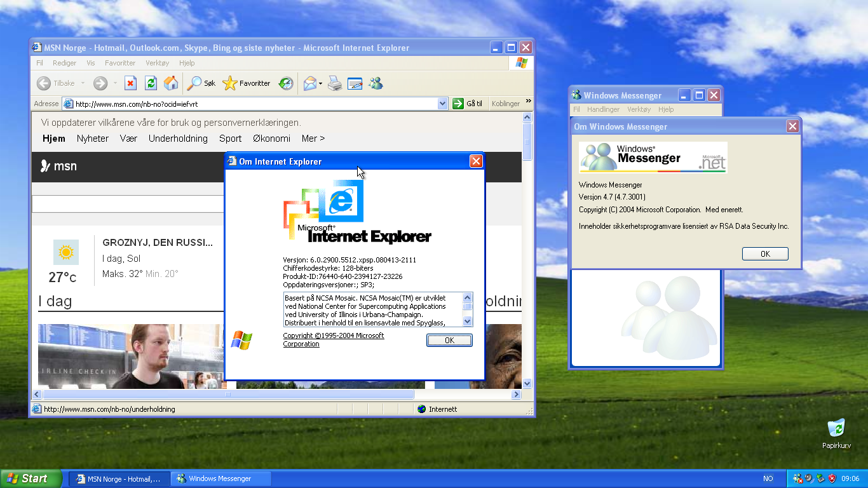Screen dimensions: 868x488
Task: Open the Favoritter star panel
Action: [247, 83]
